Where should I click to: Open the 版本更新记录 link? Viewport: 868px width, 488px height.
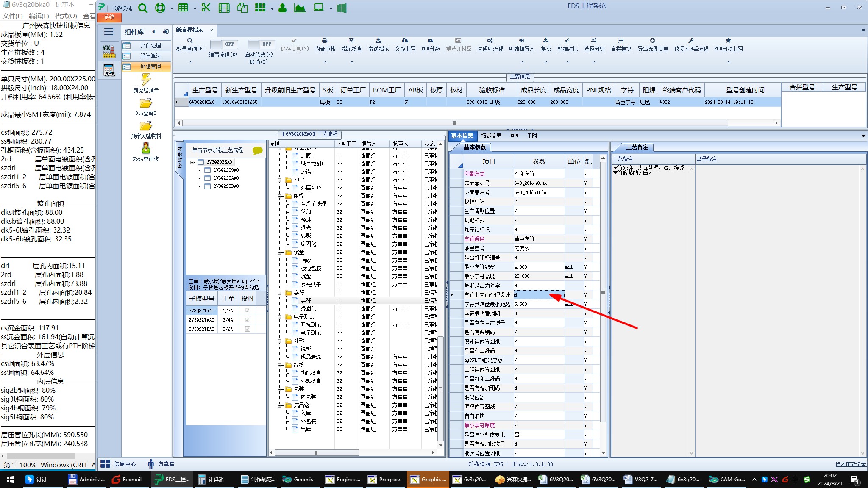850,464
